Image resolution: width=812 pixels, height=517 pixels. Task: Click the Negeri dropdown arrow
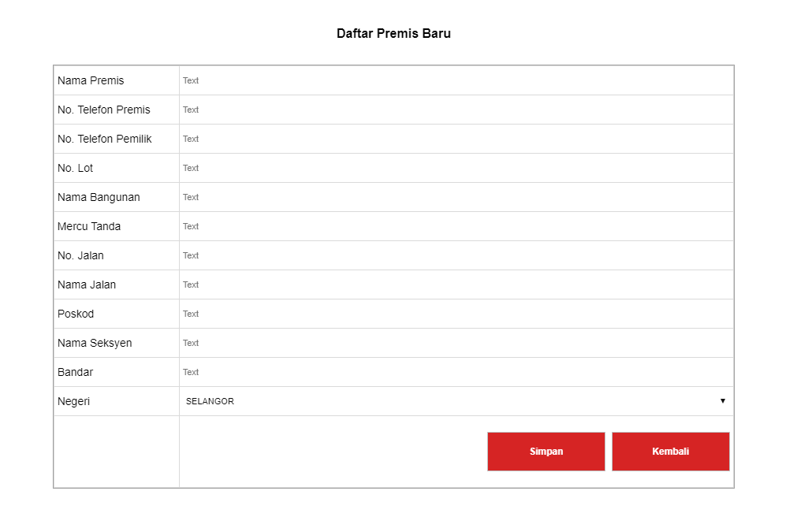[722, 401]
